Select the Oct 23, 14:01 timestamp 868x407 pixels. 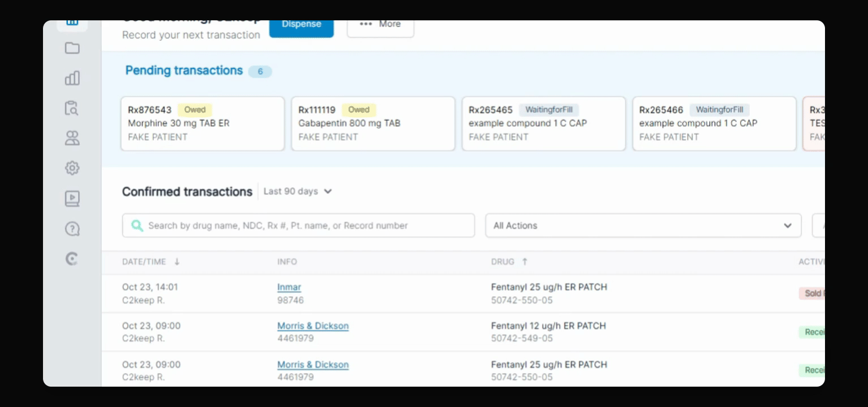pos(150,287)
